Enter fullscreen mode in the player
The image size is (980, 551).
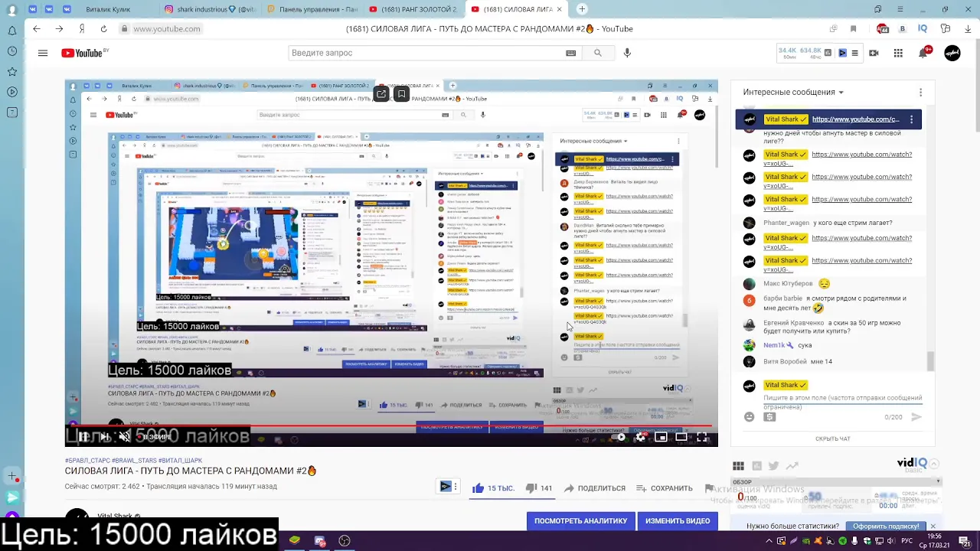pos(702,437)
